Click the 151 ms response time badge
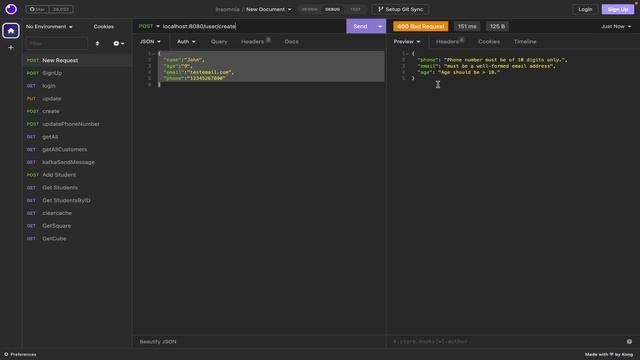The image size is (640, 360). 467,27
